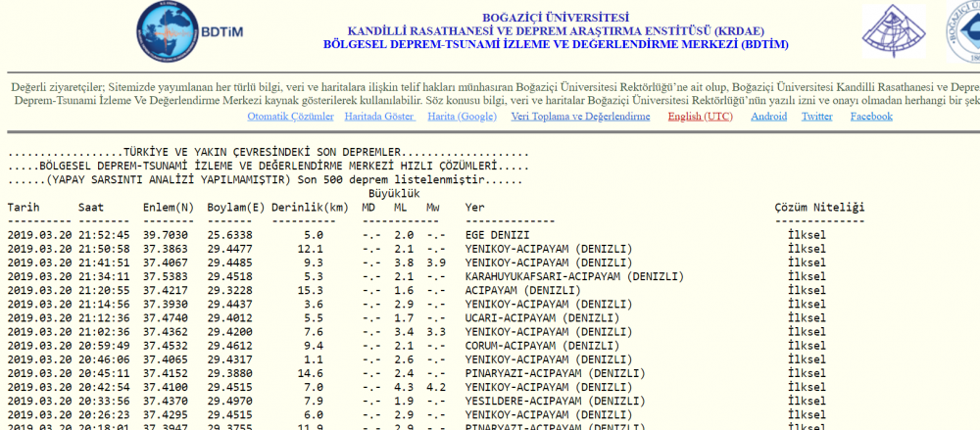This screenshot has height=430, width=980.
Task: Click the Mw 3.9 magnitude value
Action: (x=436, y=263)
